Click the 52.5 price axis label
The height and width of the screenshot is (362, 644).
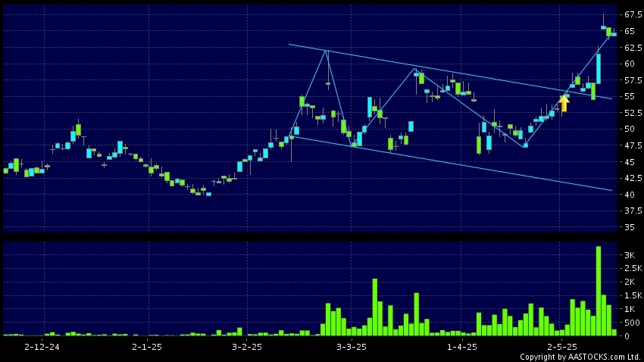pos(633,112)
